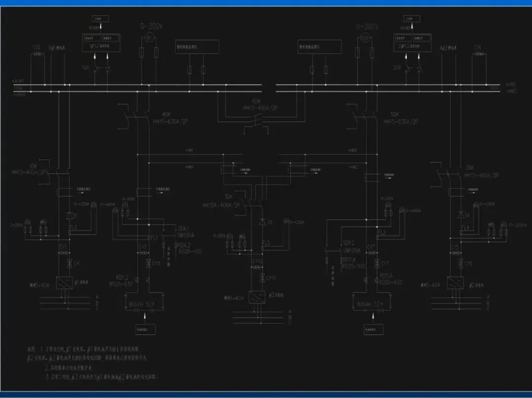Click the -KM1 bus label
The image size is (532, 398).
(19, 95)
